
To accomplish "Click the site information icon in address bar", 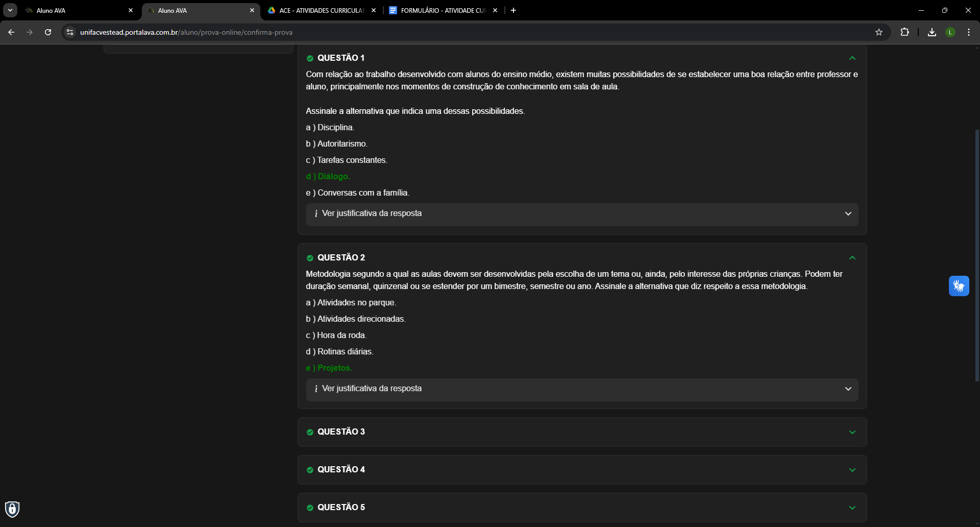I will [x=70, y=32].
